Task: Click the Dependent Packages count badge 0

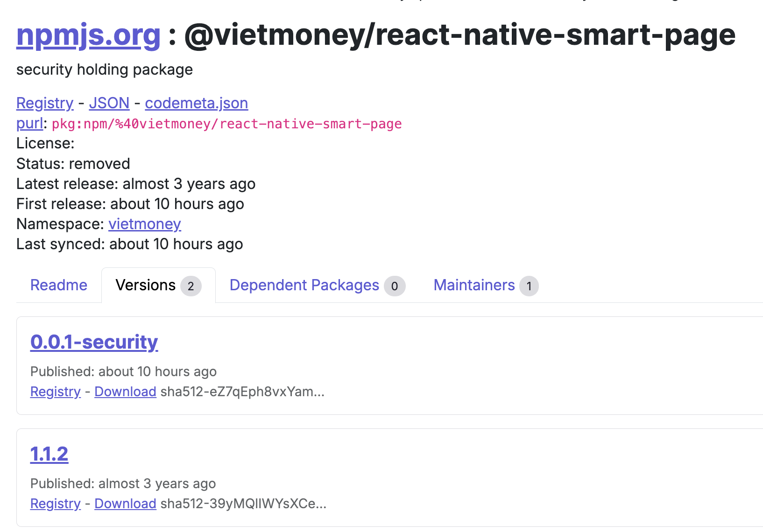Action: pyautogui.click(x=395, y=286)
